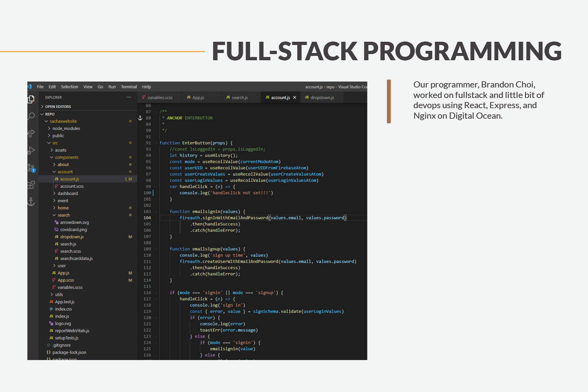Viewport: 588px width, 392px height.
Task: Open the Search activity bar icon
Action: coord(31,116)
